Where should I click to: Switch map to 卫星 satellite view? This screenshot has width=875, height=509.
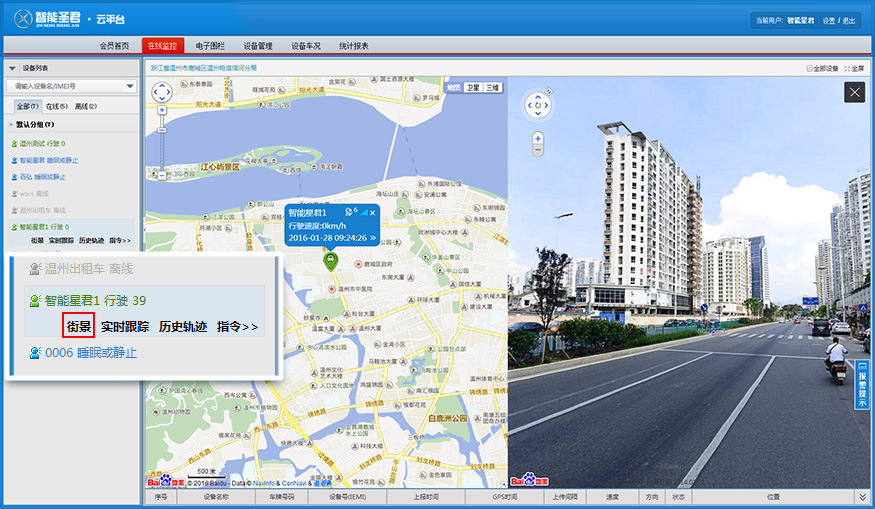pos(473,88)
